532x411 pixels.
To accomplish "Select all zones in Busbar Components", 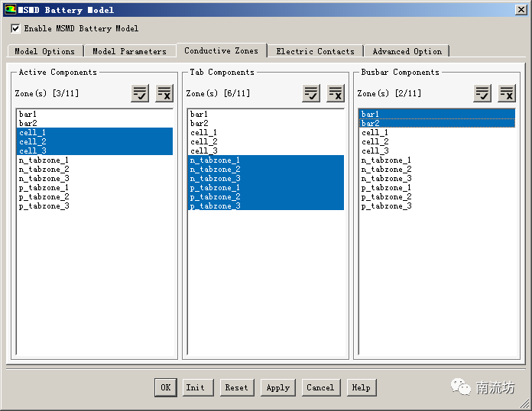I will point(482,93).
